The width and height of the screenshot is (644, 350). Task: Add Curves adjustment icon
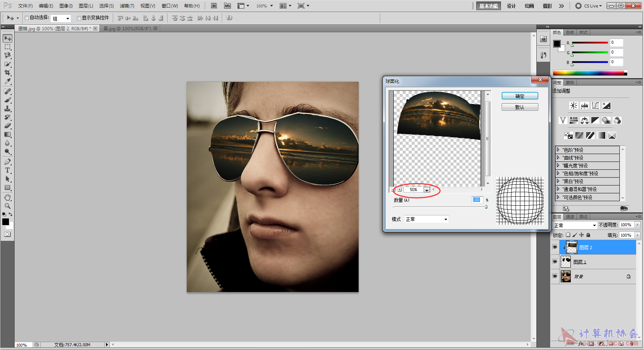click(x=595, y=105)
